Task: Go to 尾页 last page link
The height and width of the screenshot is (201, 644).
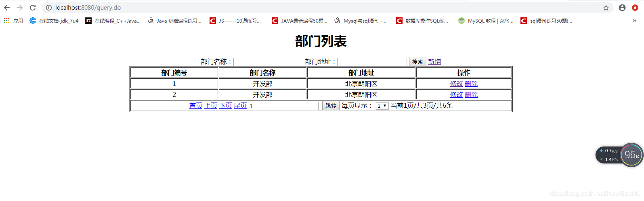Action: point(240,106)
